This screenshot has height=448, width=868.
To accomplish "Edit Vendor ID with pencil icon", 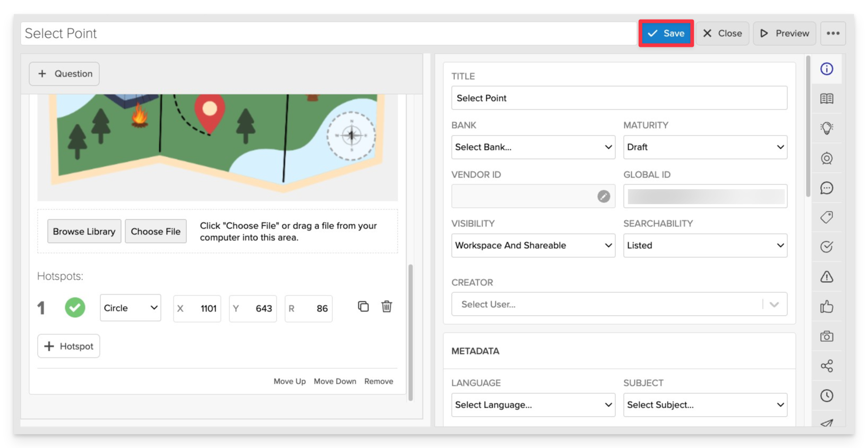I will [604, 196].
